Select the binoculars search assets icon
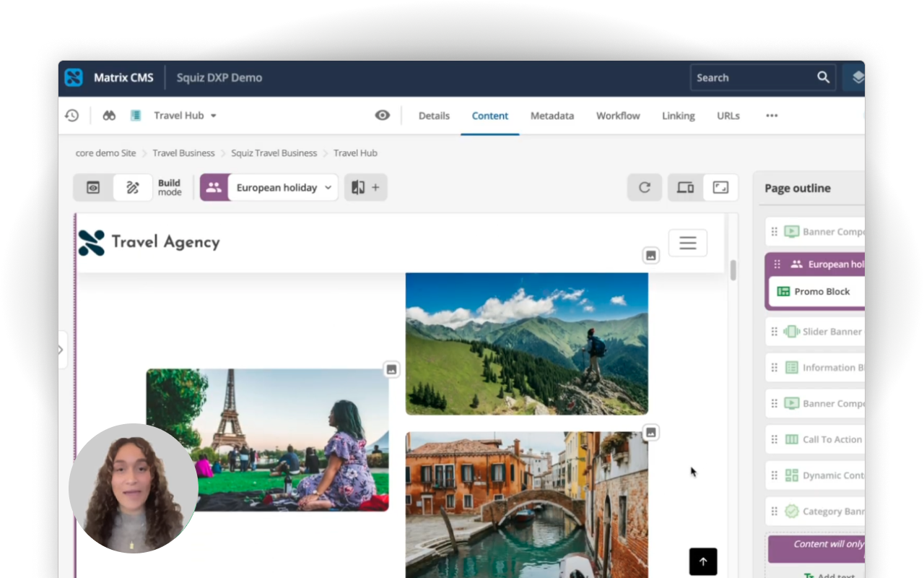The image size is (924, 578). click(108, 115)
